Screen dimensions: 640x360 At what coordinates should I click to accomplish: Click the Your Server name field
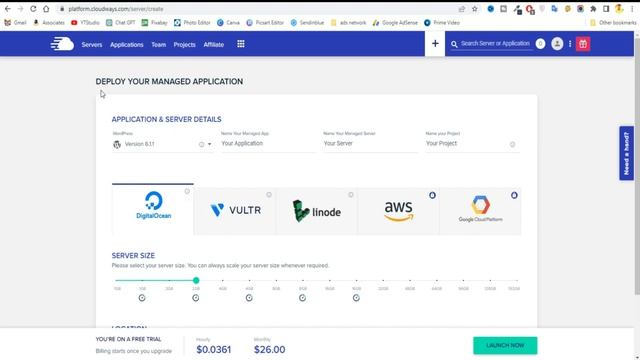tap(370, 143)
